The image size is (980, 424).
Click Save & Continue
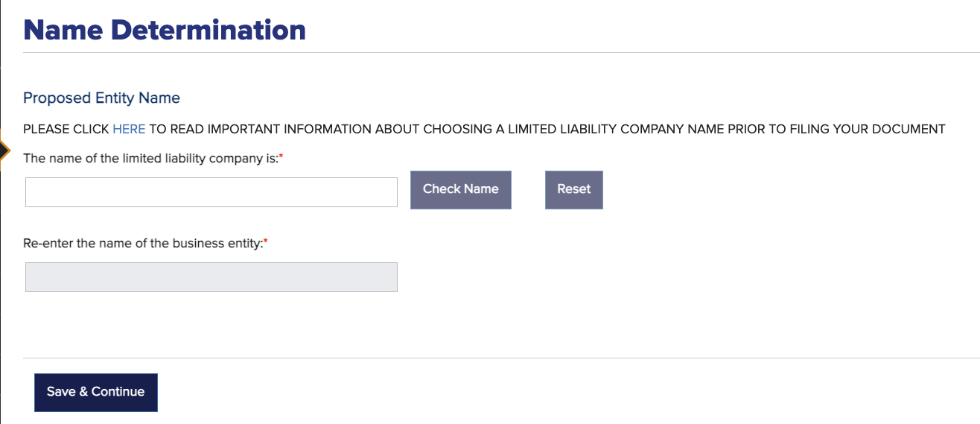(96, 392)
